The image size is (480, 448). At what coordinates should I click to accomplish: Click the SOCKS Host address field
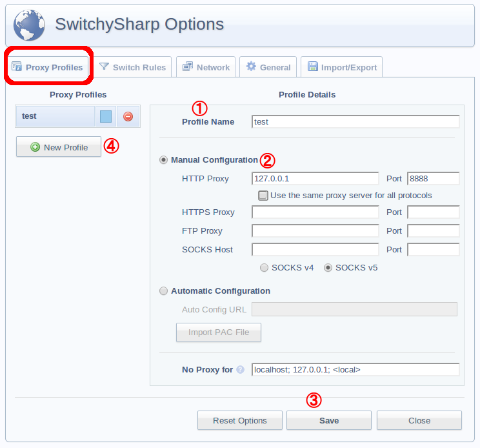click(x=315, y=250)
